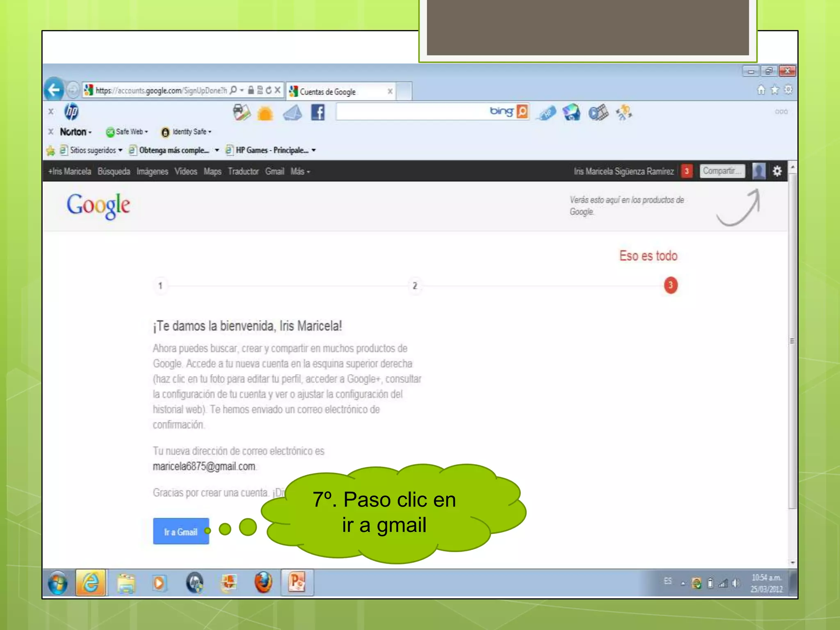Click the clock showing 10:54 a.m.
Screen dimensions: 840x630
(766, 577)
